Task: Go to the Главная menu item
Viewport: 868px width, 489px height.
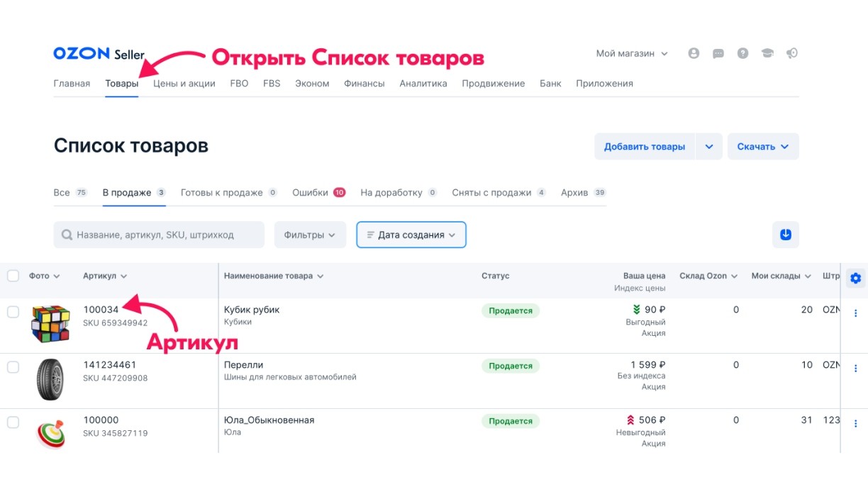Action: point(72,84)
